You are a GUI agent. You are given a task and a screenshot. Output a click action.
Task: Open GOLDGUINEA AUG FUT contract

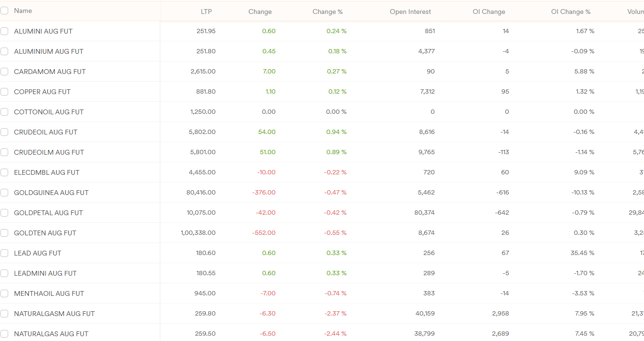[x=51, y=193]
